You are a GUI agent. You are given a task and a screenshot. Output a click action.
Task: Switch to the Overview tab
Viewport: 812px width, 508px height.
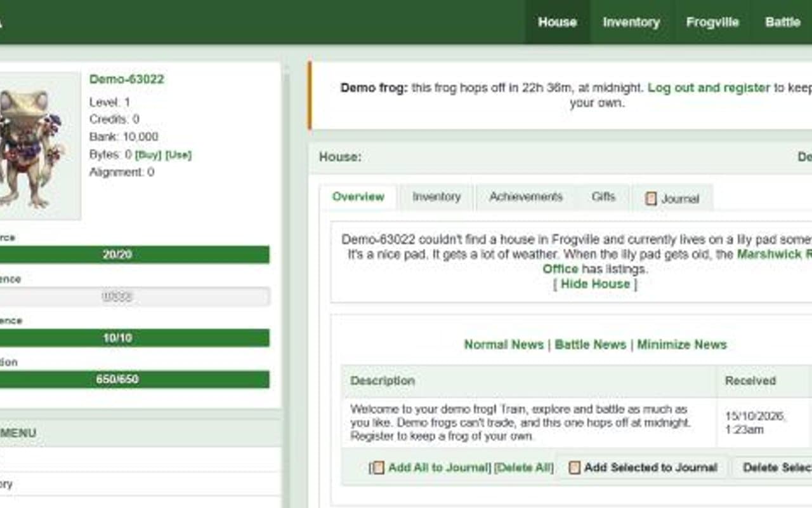(x=358, y=197)
